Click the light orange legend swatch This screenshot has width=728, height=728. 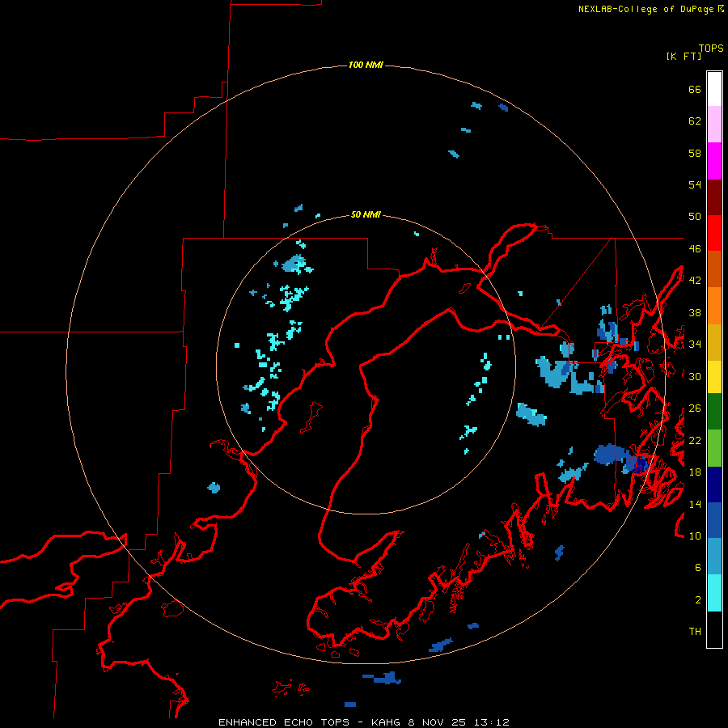click(x=714, y=306)
